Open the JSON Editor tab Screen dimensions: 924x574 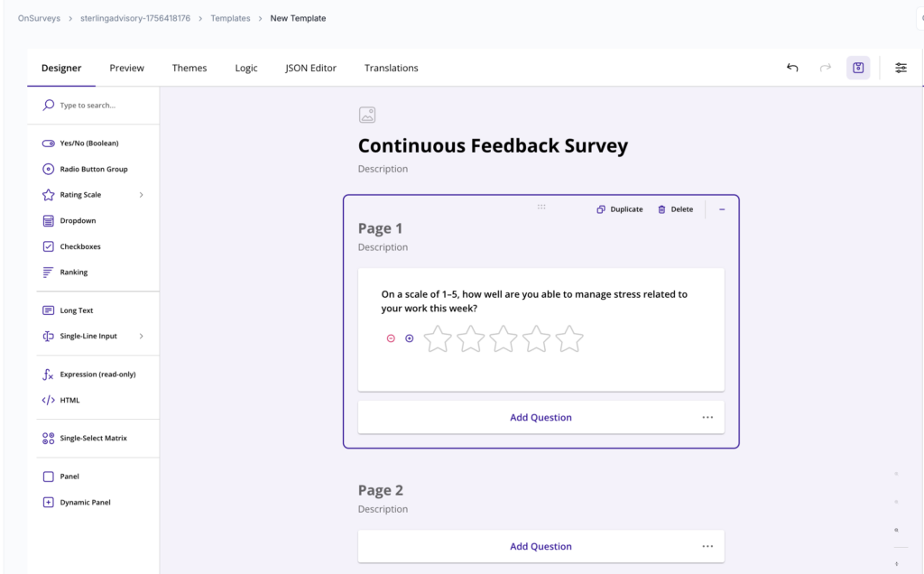pyautogui.click(x=310, y=68)
